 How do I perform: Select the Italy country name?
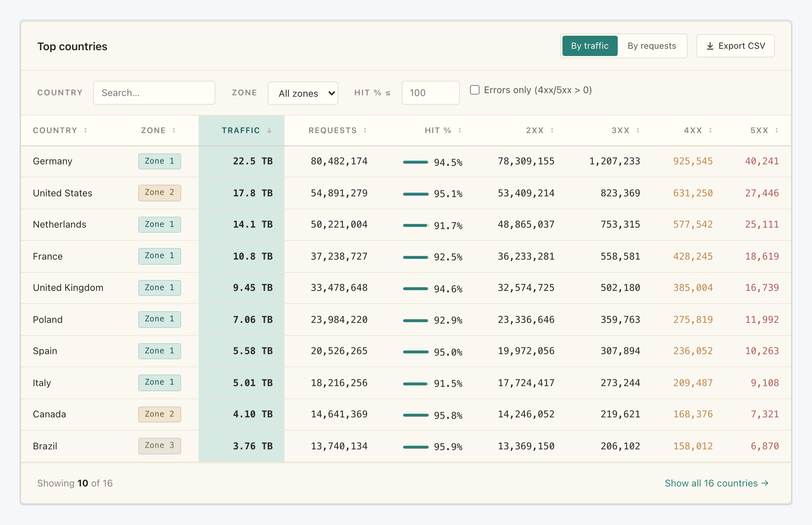click(x=42, y=383)
